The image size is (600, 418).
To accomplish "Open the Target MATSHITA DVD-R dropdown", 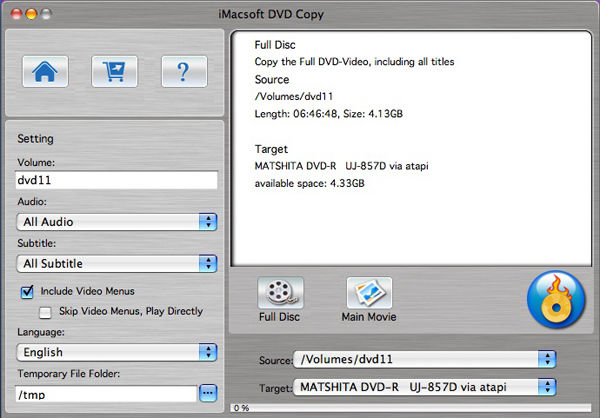I will coord(424,387).
